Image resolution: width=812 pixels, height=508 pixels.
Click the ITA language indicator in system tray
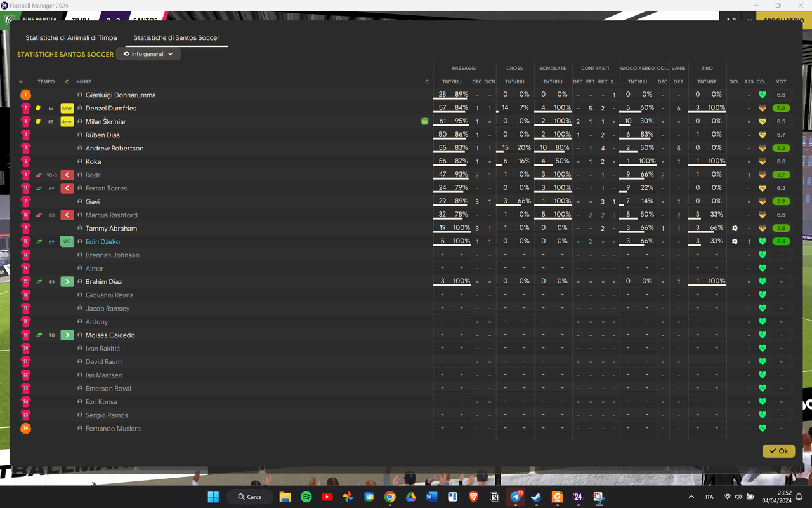709,497
